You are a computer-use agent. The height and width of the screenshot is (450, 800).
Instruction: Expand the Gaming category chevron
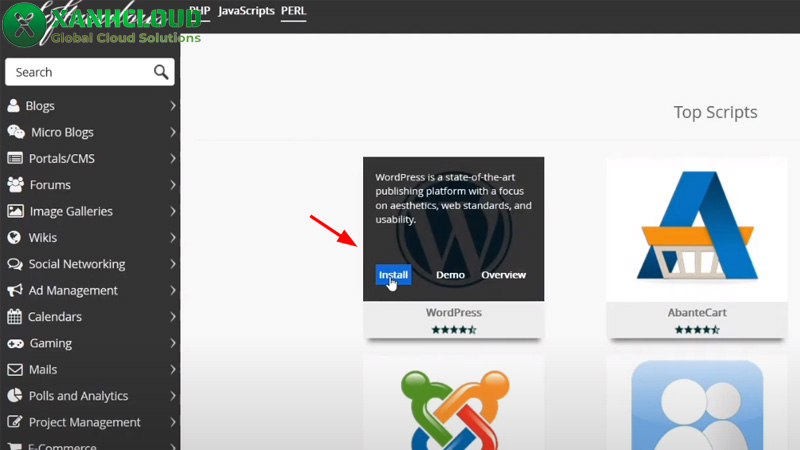click(173, 343)
